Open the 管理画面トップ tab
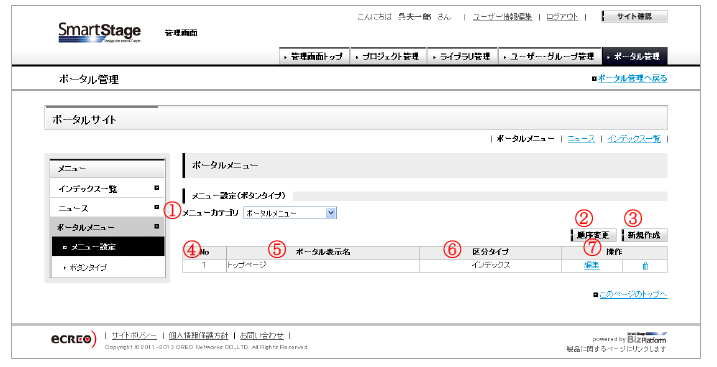 point(315,57)
